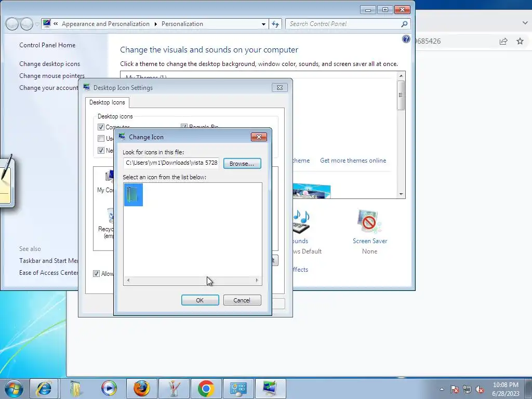
Task: Open Change mouse pointers link
Action: pyautogui.click(x=52, y=76)
